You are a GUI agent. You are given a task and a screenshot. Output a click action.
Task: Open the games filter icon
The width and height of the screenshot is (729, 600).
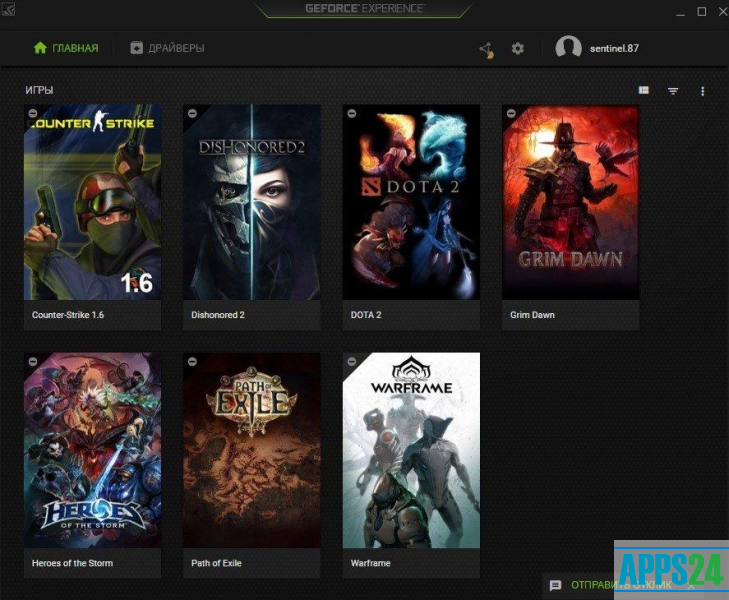click(673, 91)
